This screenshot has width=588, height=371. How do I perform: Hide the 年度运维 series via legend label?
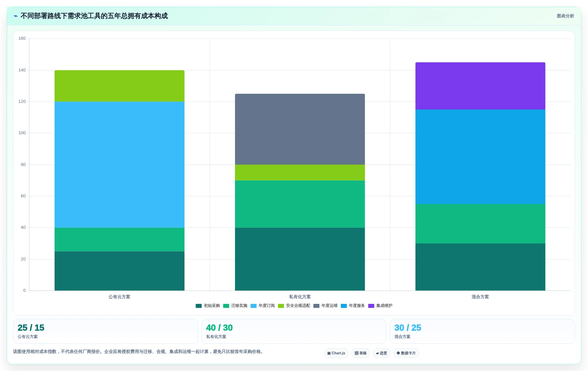click(x=329, y=306)
